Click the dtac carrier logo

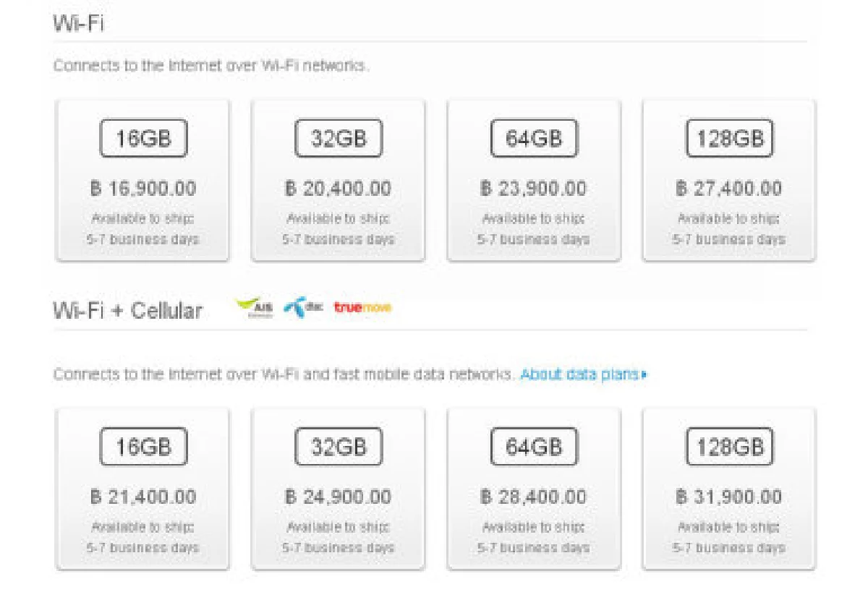pyautogui.click(x=304, y=308)
